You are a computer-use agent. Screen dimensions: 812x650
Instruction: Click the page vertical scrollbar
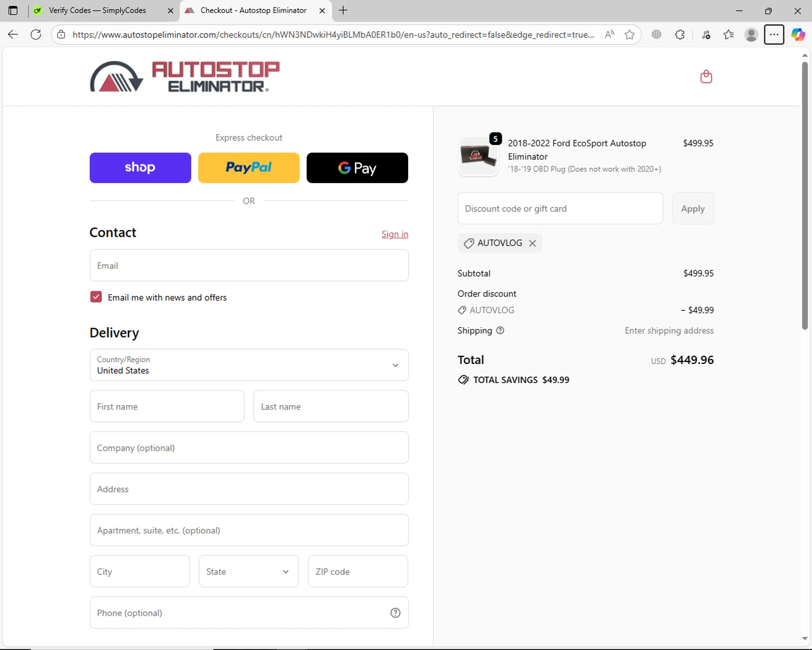pyautogui.click(x=805, y=195)
